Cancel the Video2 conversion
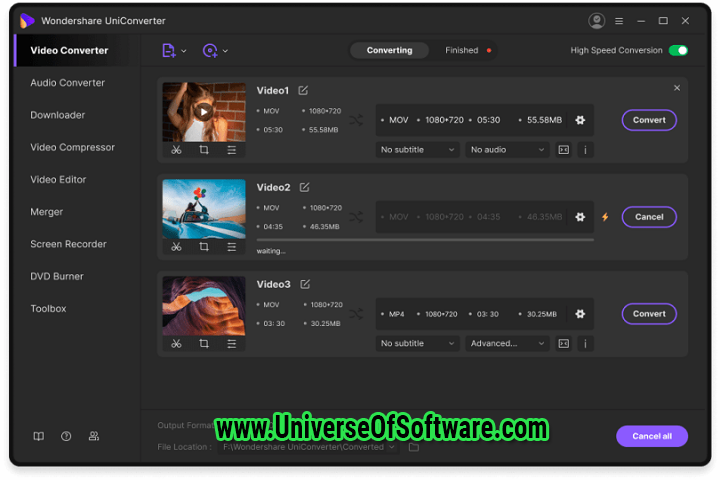This screenshot has width=720, height=480. [649, 217]
